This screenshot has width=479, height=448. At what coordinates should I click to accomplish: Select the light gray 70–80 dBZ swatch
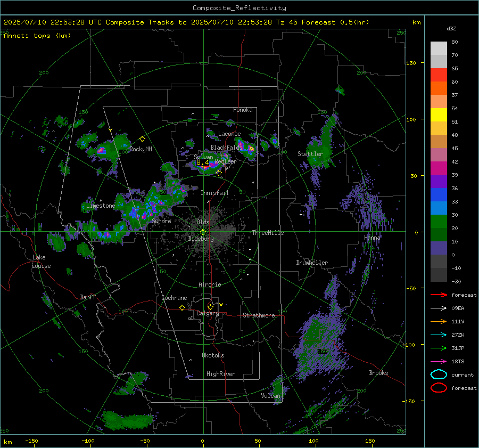(439, 48)
